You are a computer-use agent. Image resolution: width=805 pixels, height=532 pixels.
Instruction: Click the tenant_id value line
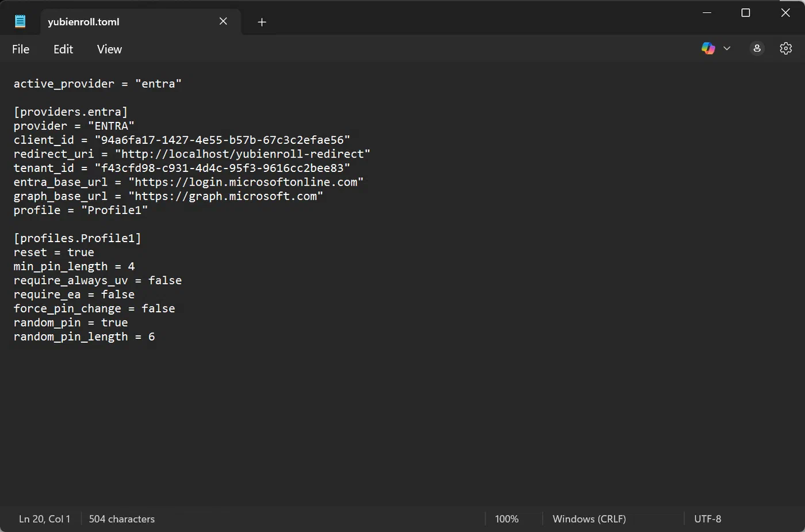pos(182,168)
